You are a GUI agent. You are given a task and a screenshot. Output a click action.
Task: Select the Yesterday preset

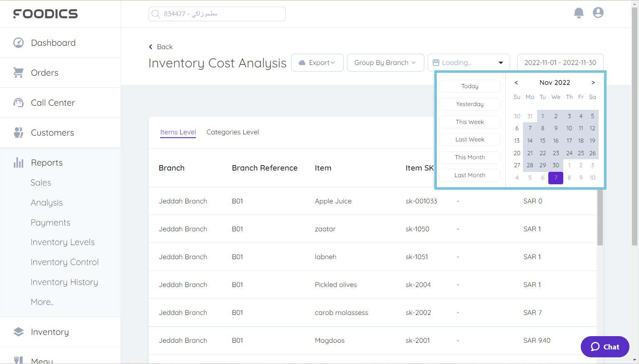click(x=470, y=104)
